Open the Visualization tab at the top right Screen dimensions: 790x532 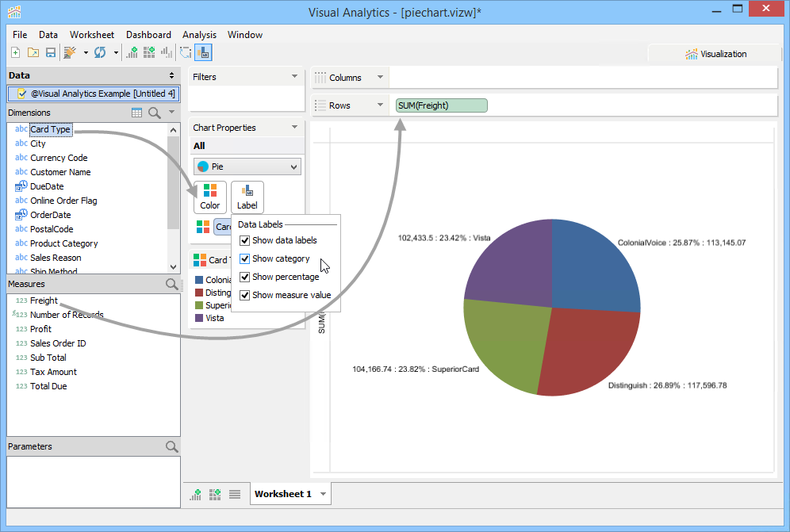point(715,54)
